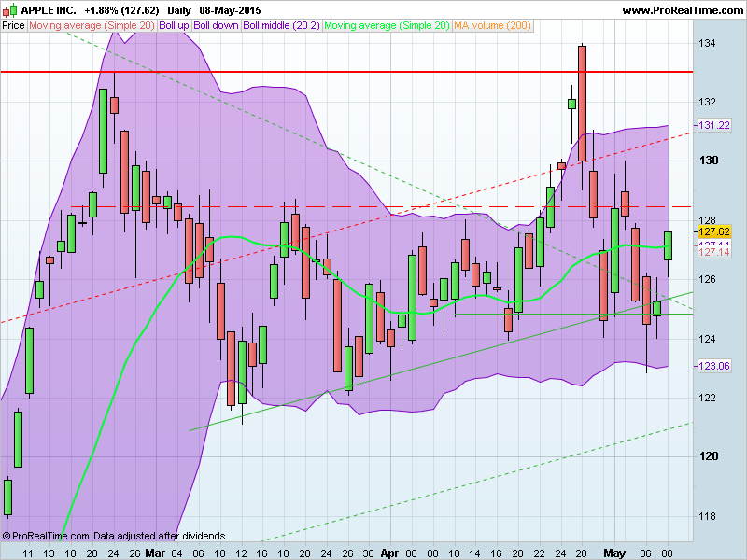Click the 123.06 lower Bollinger price label
Image resolution: width=747 pixels, height=560 pixels.
tap(713, 366)
